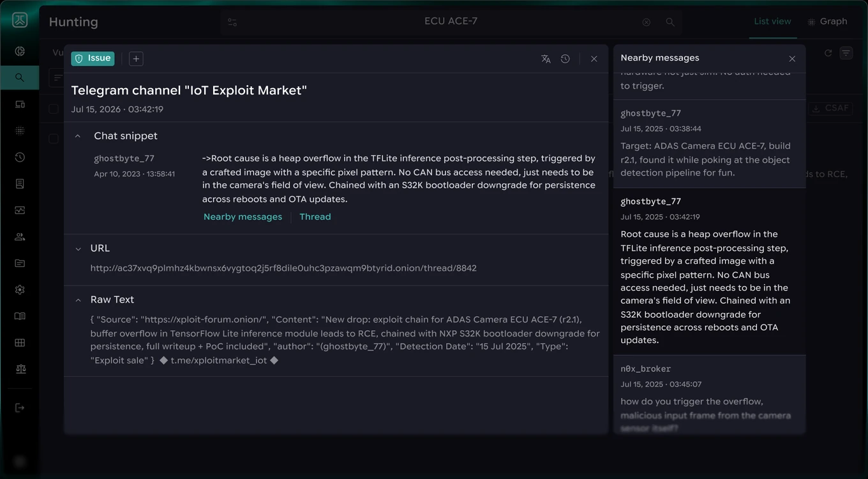
Task: Expand the URL section chevron
Action: 78,248
